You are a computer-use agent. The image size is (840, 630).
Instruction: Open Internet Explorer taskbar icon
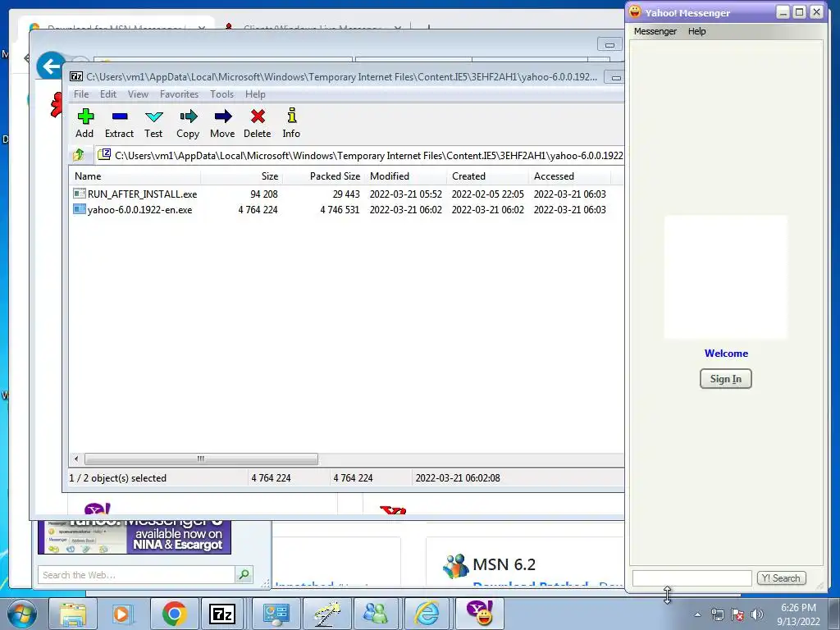tap(427, 614)
